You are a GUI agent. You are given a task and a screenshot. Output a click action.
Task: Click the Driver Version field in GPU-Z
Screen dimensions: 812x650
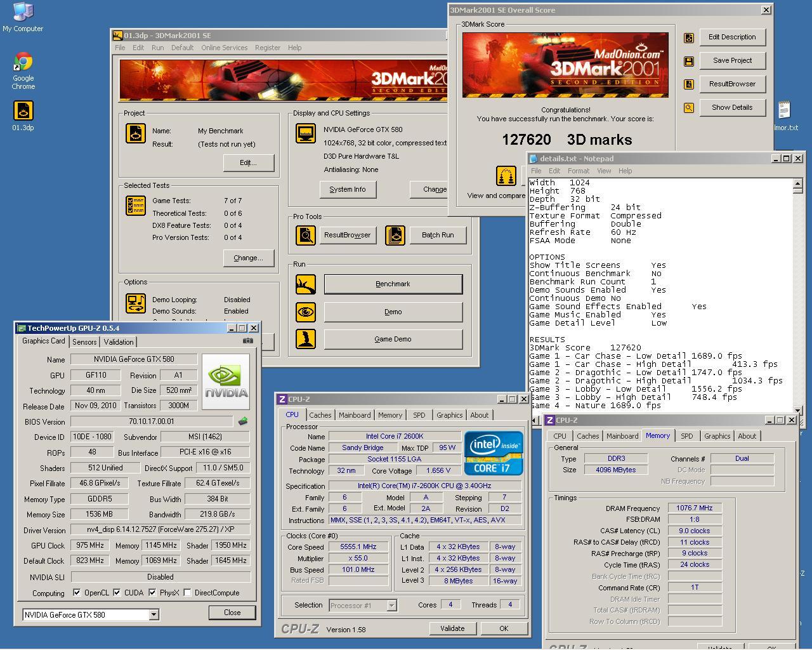(160, 529)
